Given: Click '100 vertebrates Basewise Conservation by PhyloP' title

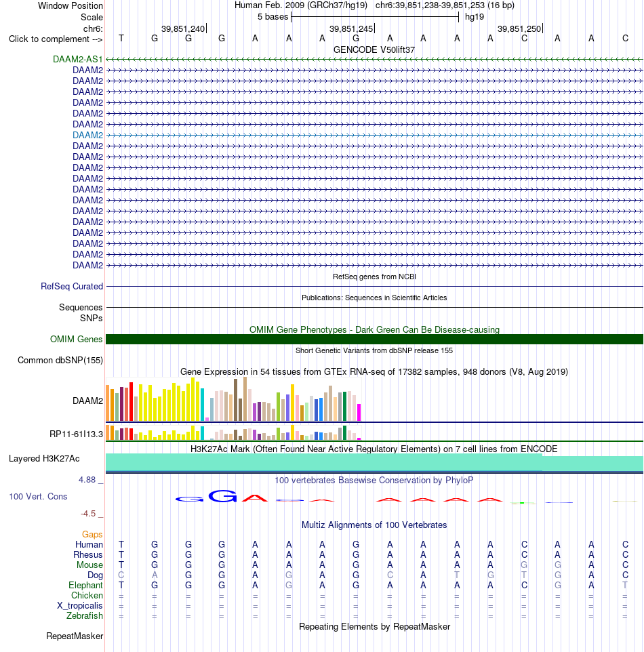Looking at the screenshot, I should 374,481.
